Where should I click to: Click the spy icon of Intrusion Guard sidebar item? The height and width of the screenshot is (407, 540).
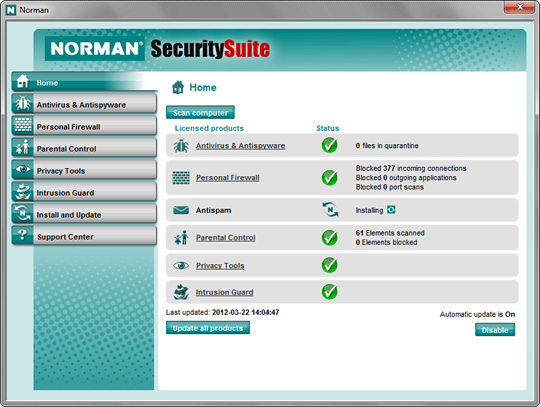tap(23, 191)
